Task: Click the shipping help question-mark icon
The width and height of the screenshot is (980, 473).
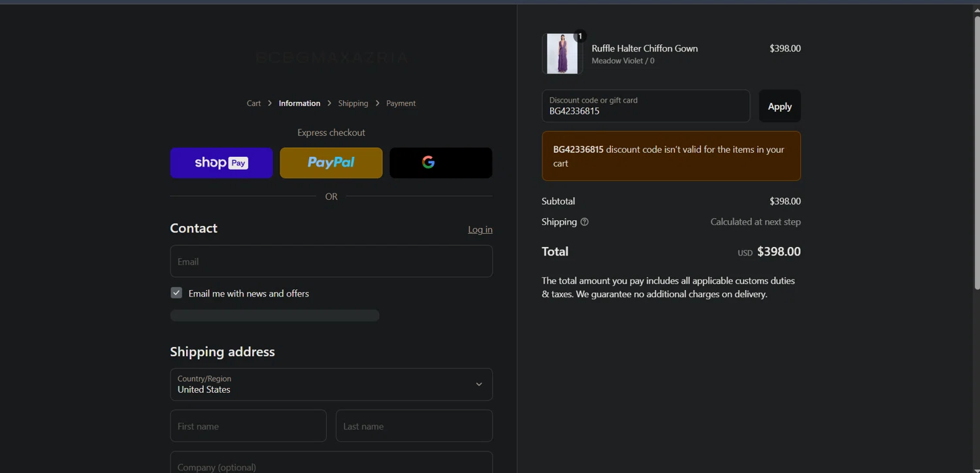Action: click(x=584, y=222)
